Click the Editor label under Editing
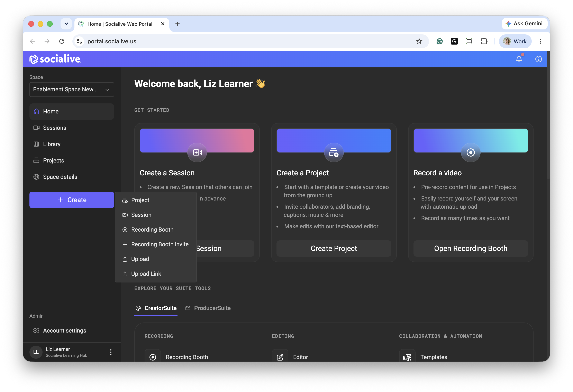The height and width of the screenshot is (392, 573). (301, 357)
